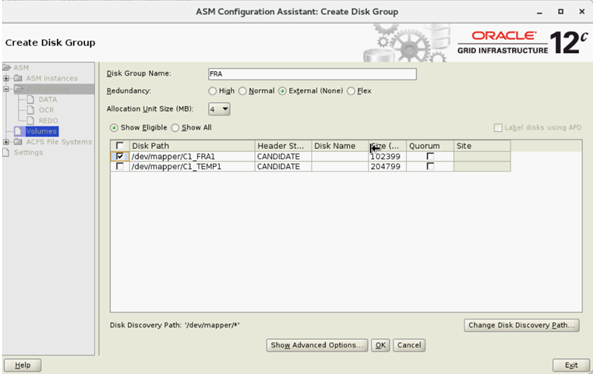Expand the ACFS File Systems node
Viewport: 597px width, 379px height.
click(x=6, y=142)
